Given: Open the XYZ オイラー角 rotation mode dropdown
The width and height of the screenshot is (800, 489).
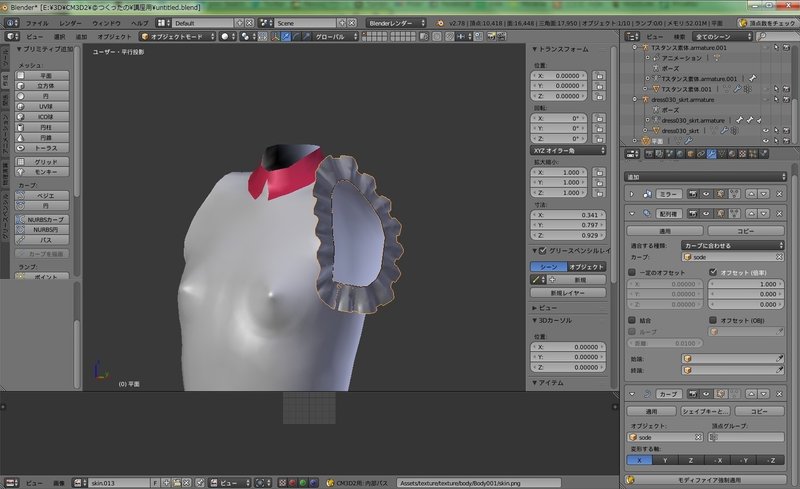Looking at the screenshot, I should [568, 151].
